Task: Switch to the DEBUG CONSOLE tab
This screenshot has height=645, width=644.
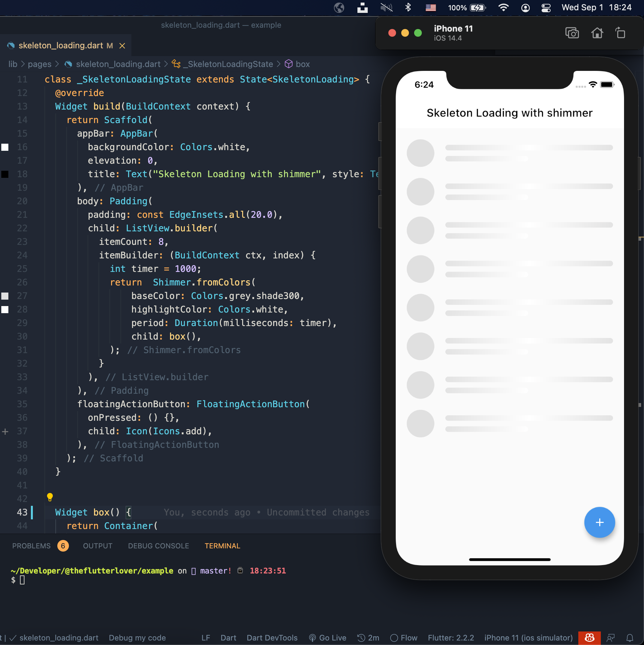Action: point(158,546)
